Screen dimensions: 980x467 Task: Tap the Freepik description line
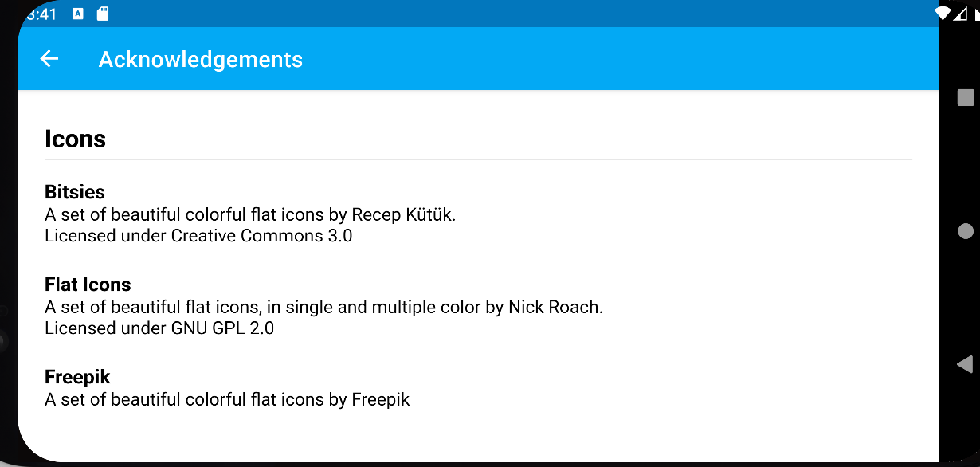click(227, 399)
